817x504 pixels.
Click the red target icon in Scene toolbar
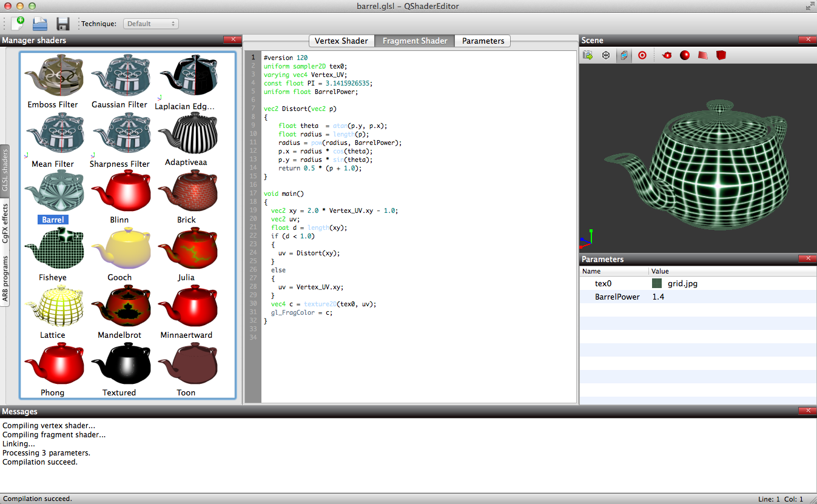(x=642, y=55)
